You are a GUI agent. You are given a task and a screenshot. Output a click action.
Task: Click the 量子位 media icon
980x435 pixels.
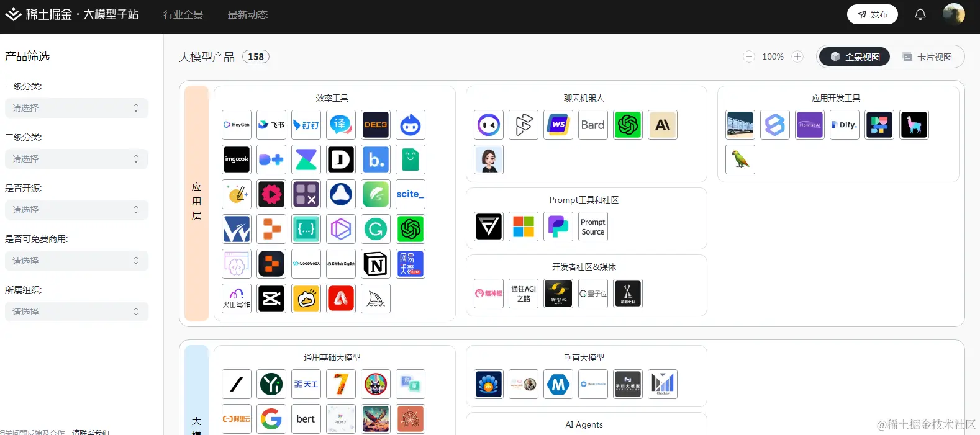click(x=593, y=294)
